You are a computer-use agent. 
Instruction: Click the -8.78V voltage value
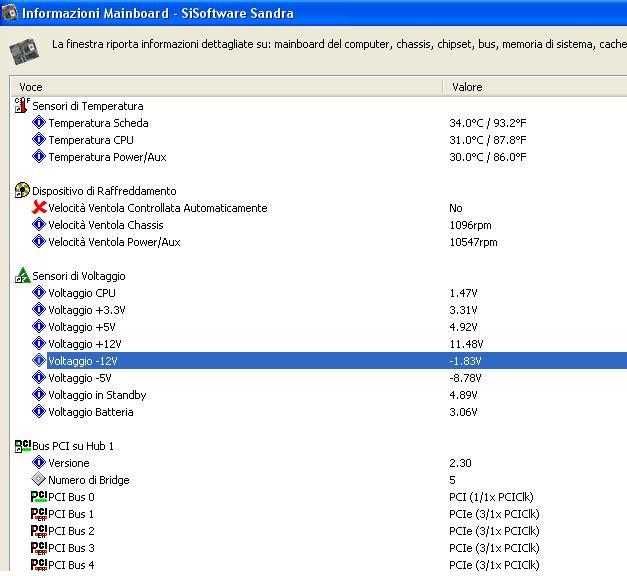coord(465,378)
